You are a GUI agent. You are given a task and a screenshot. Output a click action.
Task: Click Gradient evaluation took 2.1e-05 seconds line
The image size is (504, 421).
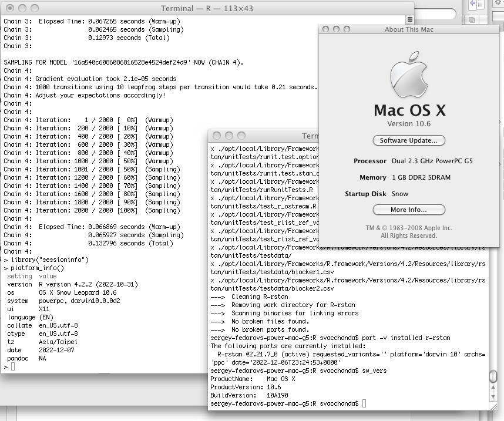(90, 79)
